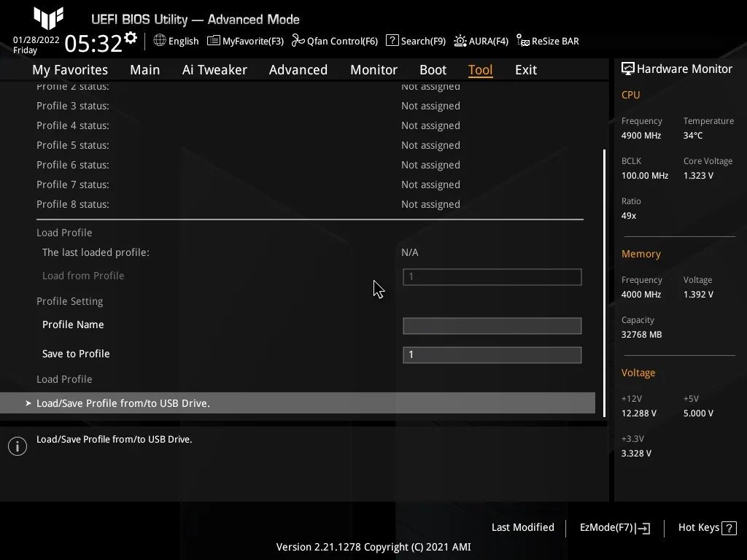
Task: Click the settings gear next to the clock
Action: [131, 38]
